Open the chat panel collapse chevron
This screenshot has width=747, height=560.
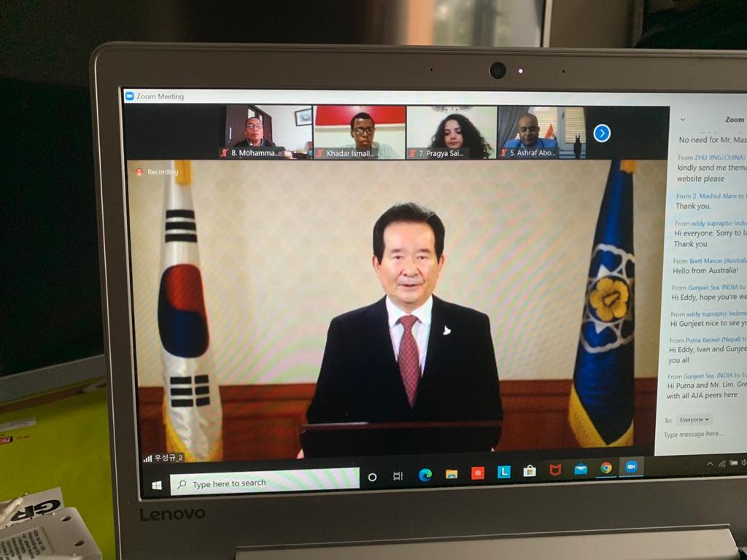683,120
